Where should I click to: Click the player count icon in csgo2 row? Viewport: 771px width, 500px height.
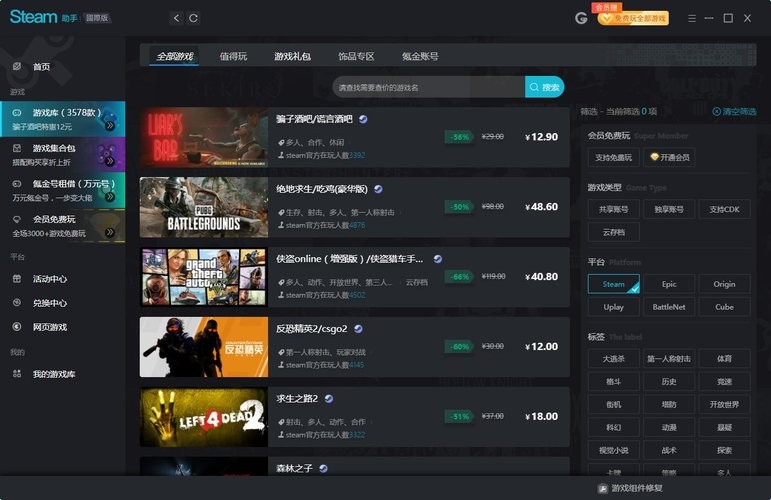[281, 365]
